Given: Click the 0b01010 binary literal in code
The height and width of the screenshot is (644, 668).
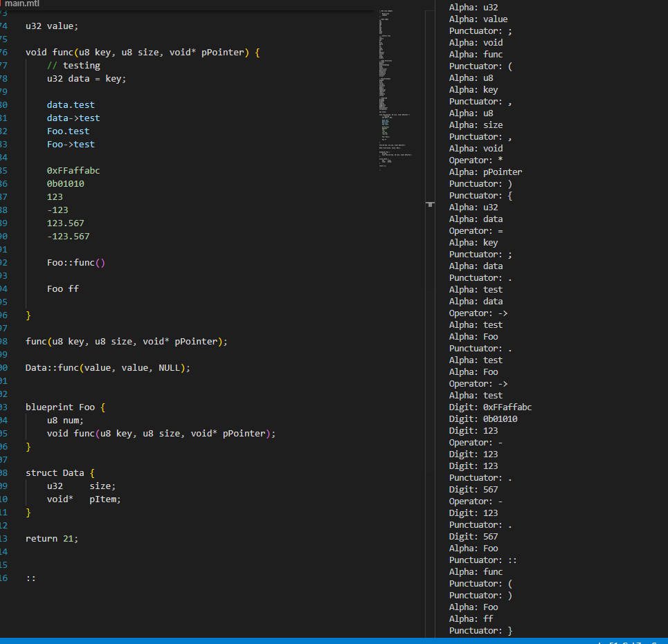Looking at the screenshot, I should point(65,184).
